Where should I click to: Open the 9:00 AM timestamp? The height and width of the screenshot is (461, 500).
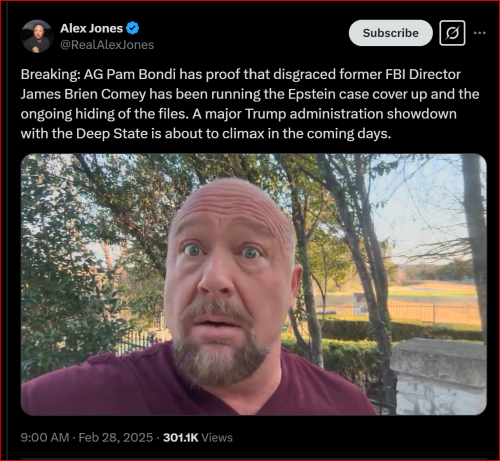(45, 437)
